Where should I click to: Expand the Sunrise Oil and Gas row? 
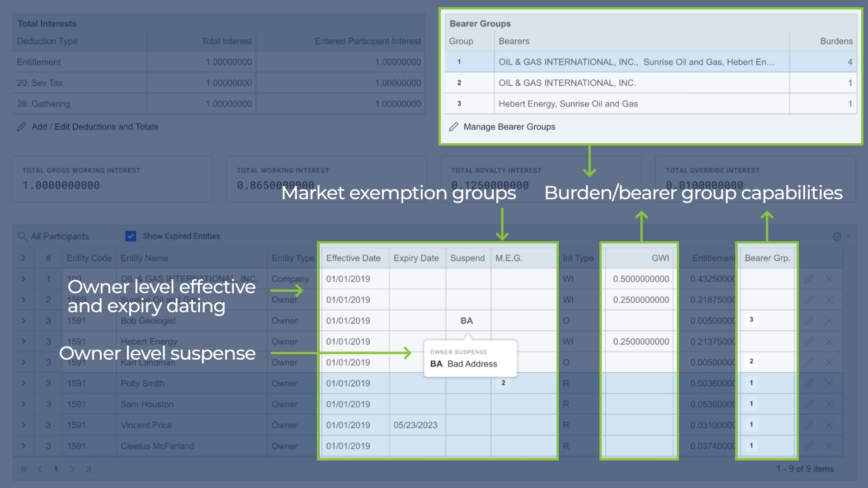[x=24, y=300]
